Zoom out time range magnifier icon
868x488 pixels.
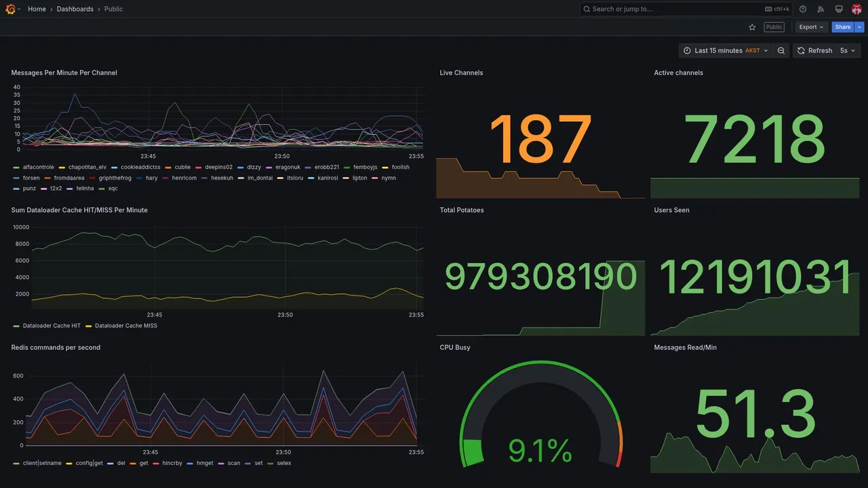click(781, 51)
